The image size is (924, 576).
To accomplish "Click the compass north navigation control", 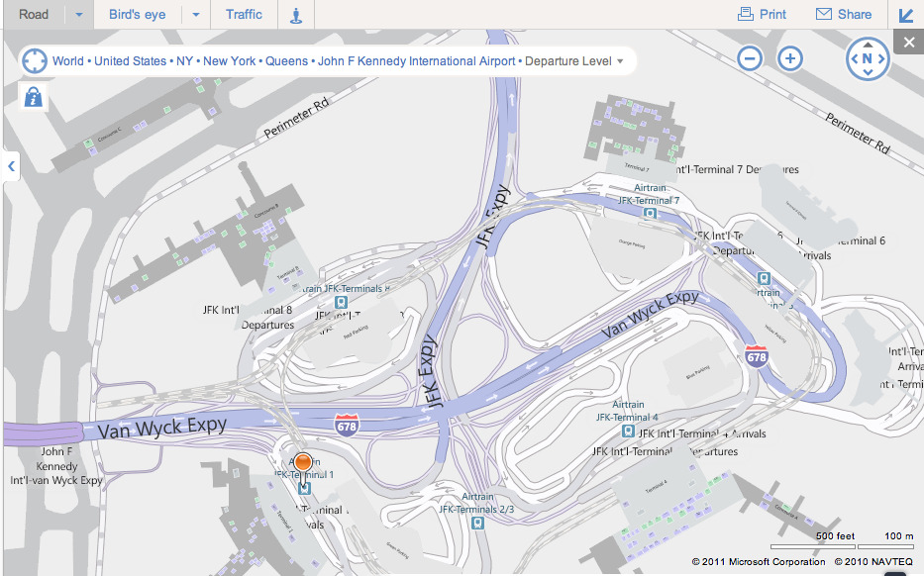I will pos(868,59).
